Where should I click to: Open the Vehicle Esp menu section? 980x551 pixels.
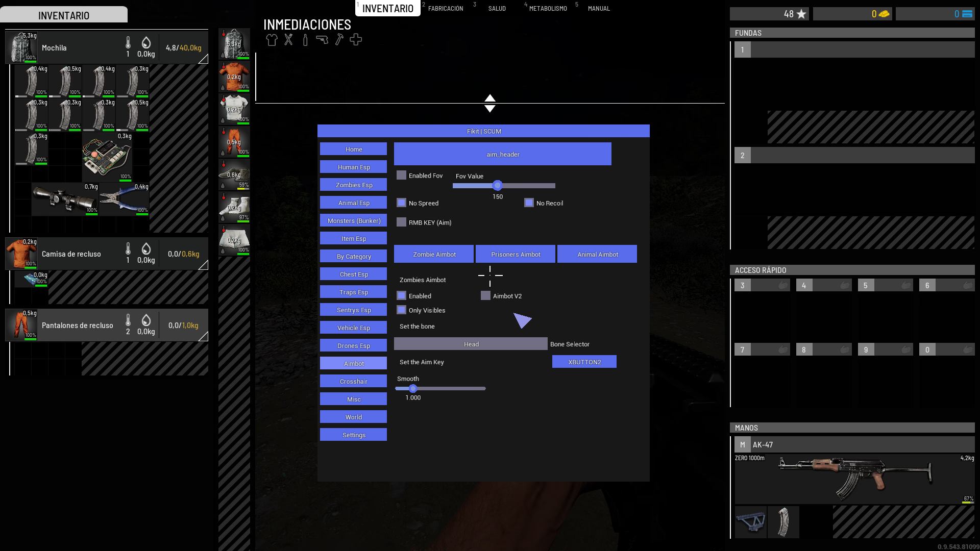coord(353,328)
